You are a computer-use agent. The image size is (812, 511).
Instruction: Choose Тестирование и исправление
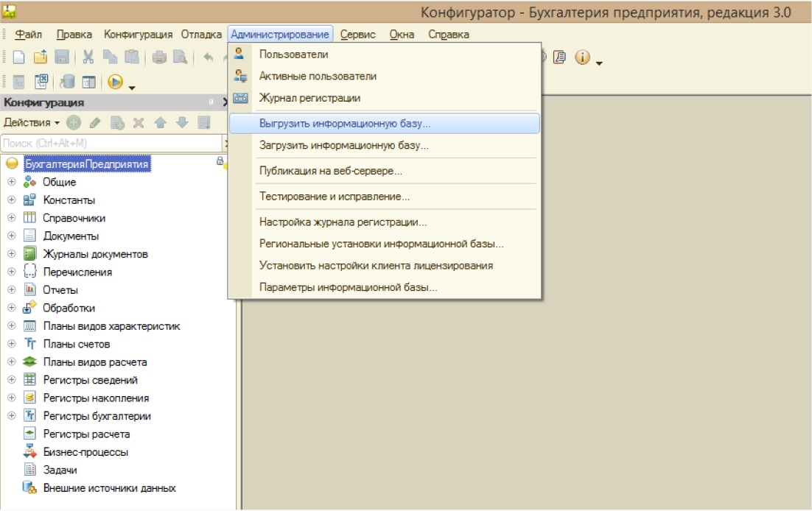384,197
